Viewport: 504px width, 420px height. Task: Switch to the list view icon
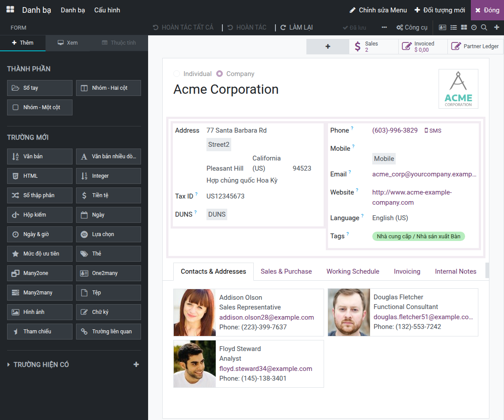click(454, 28)
